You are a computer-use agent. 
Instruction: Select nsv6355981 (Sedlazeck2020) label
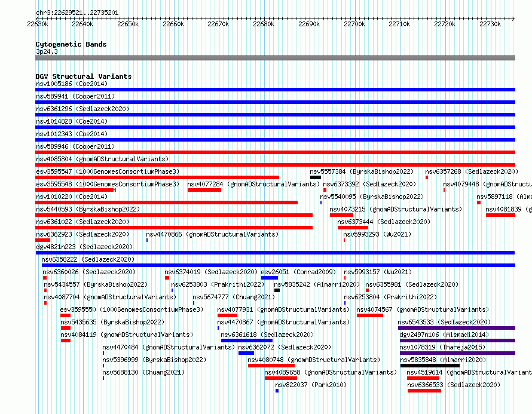412,284
